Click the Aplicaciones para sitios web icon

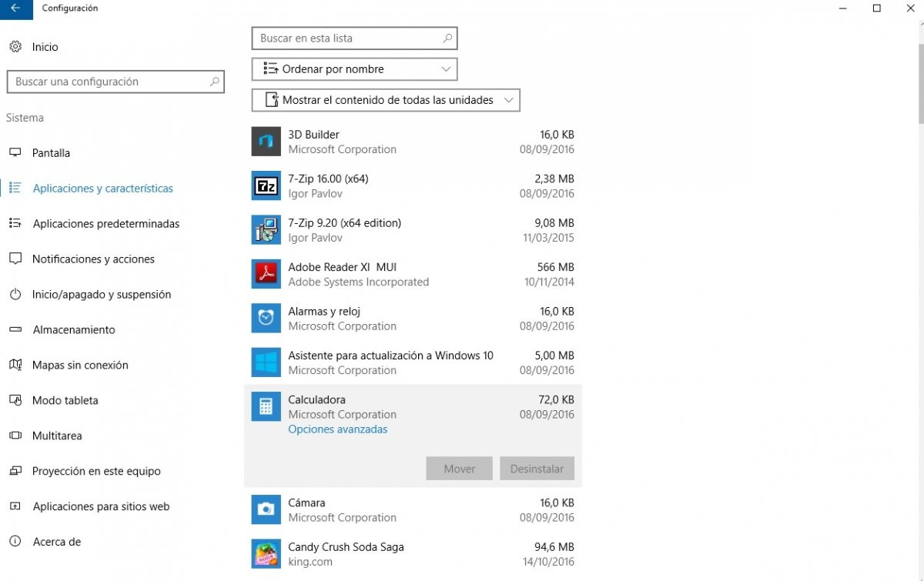(x=15, y=506)
